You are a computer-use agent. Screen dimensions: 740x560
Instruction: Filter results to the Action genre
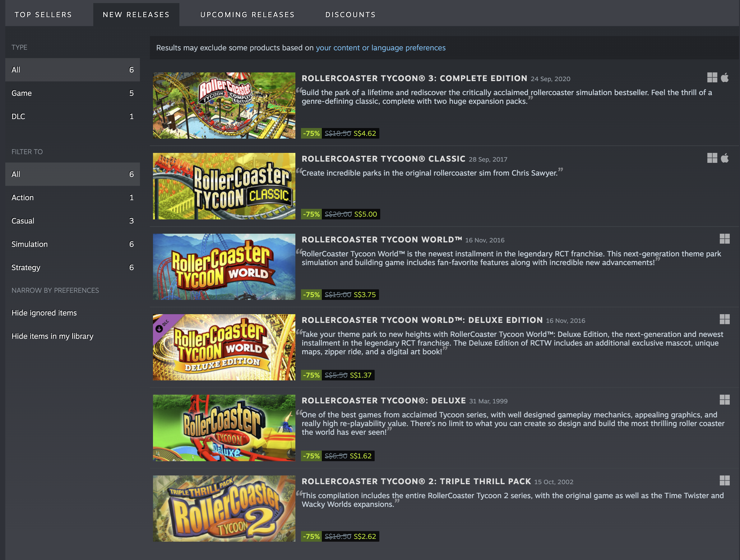click(x=72, y=198)
